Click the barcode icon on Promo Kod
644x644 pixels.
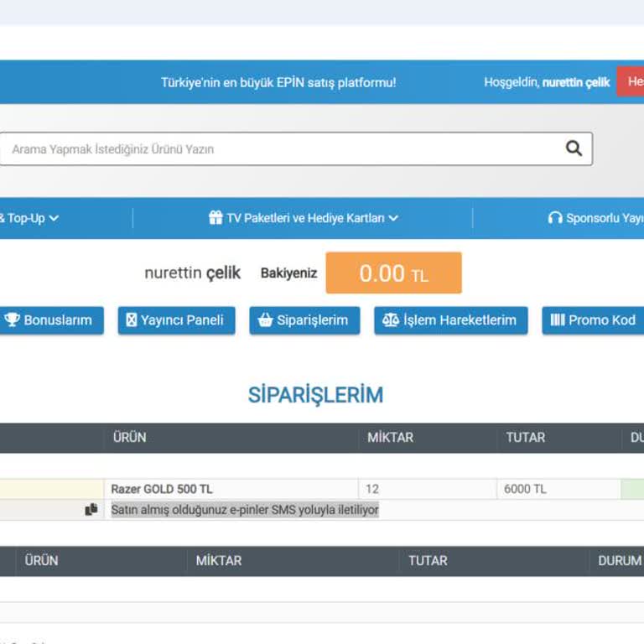click(x=558, y=319)
